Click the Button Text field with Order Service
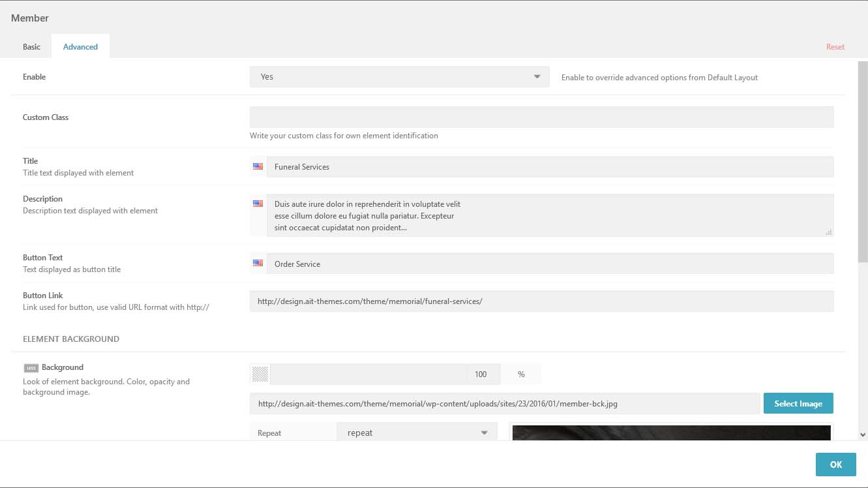This screenshot has width=868, height=488. 550,263
